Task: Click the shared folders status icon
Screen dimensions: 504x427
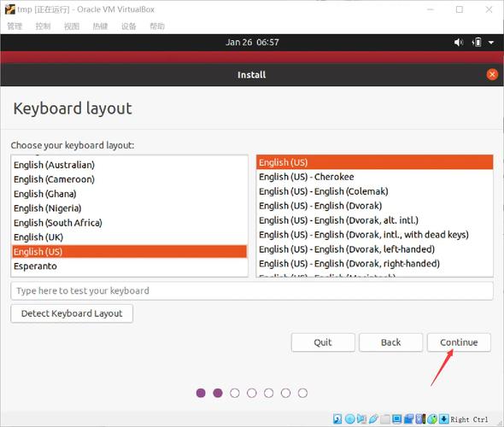Action: [385, 419]
